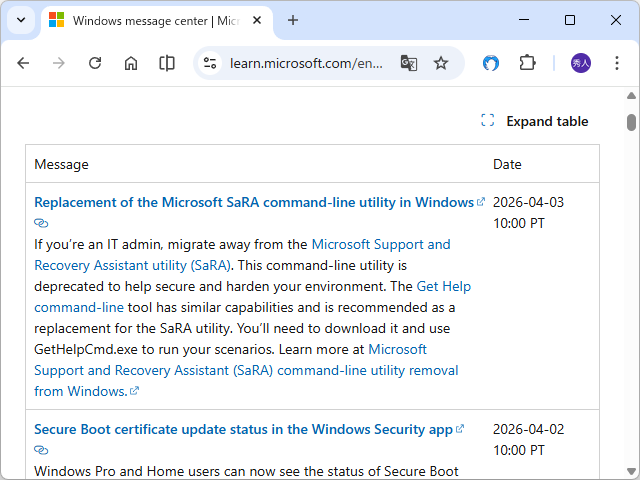This screenshot has height=480, width=640.
Task: Open a new browser tab
Action: pos(293,20)
